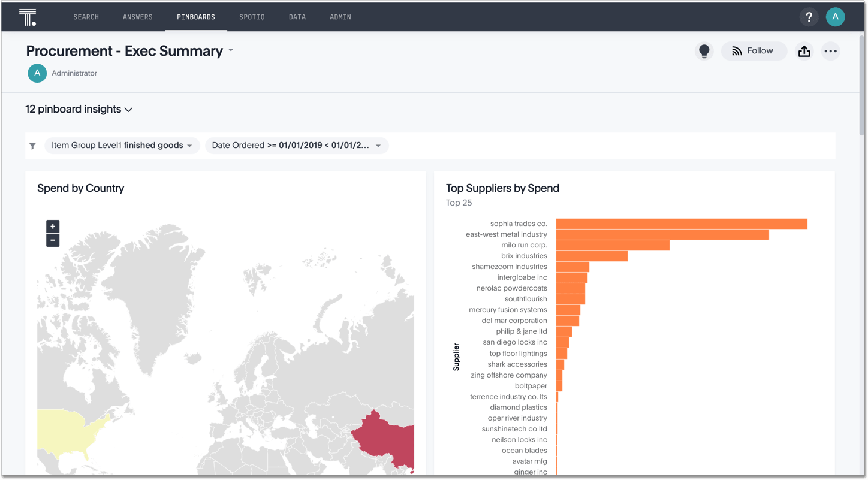Click the brix industries bar
Screen dimensions: 868x480
(x=592, y=256)
